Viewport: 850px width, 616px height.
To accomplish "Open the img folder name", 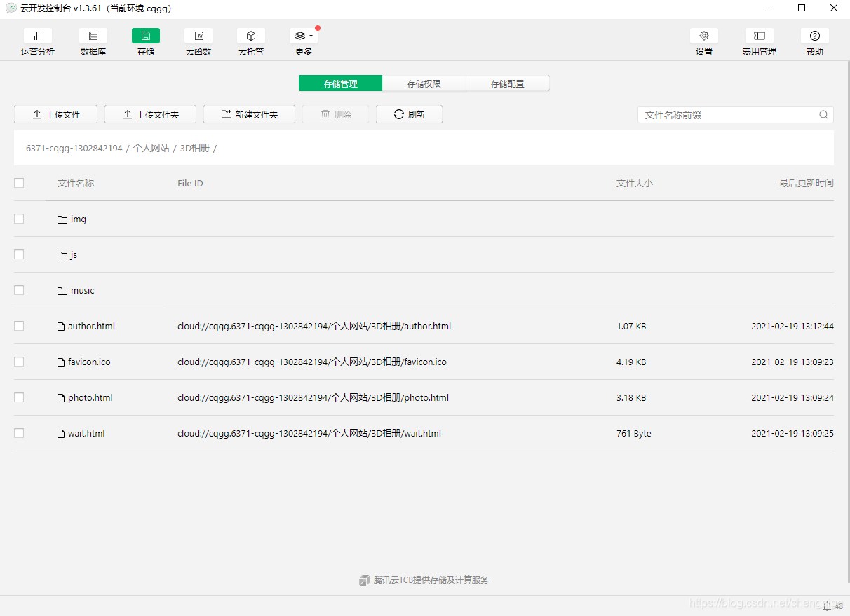I will coord(79,219).
